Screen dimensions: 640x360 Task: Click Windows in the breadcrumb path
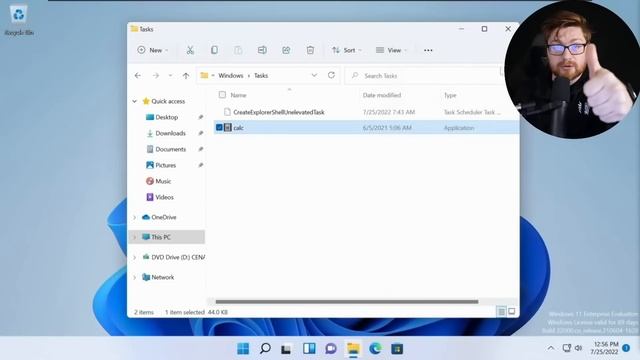tap(231, 76)
